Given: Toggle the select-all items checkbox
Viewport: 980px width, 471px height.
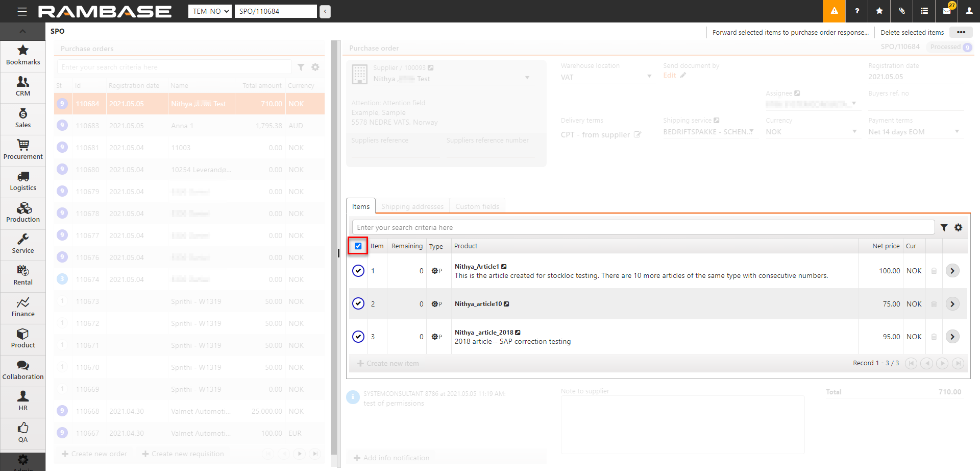Looking at the screenshot, I should [358, 246].
